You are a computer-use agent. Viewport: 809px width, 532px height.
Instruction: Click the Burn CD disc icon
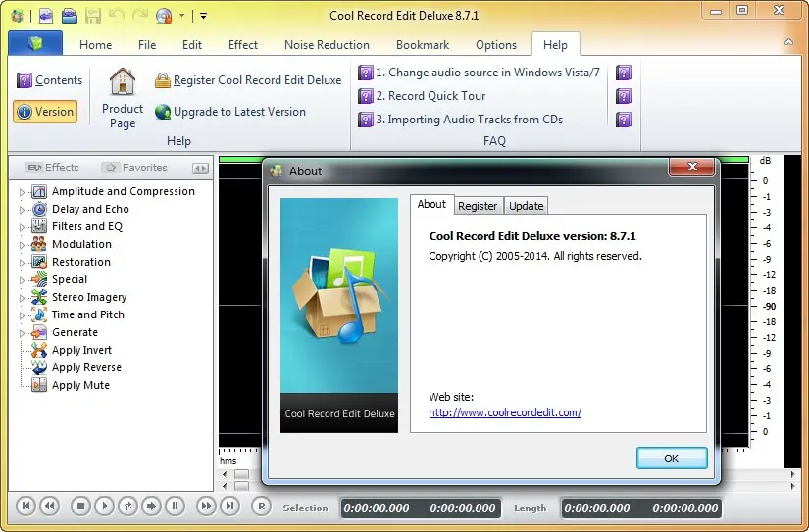coord(164,16)
